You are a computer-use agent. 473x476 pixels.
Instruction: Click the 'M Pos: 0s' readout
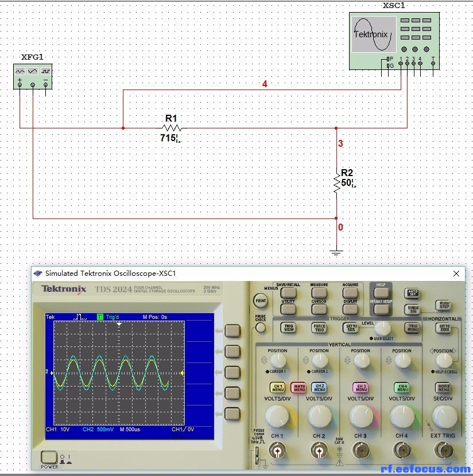[x=155, y=317]
